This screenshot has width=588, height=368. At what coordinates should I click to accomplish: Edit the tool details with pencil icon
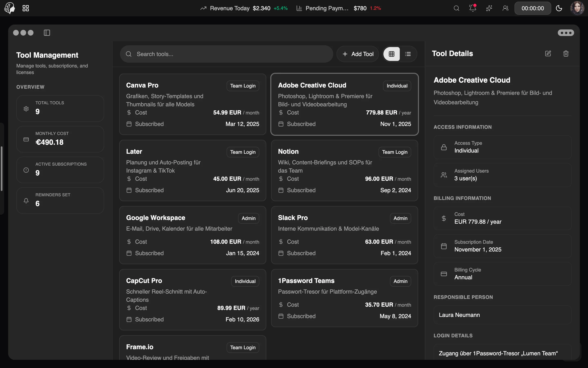tap(548, 54)
